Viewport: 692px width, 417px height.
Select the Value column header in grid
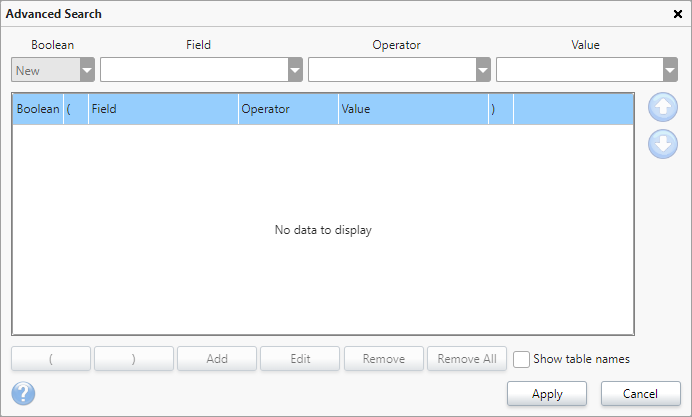[414, 109]
